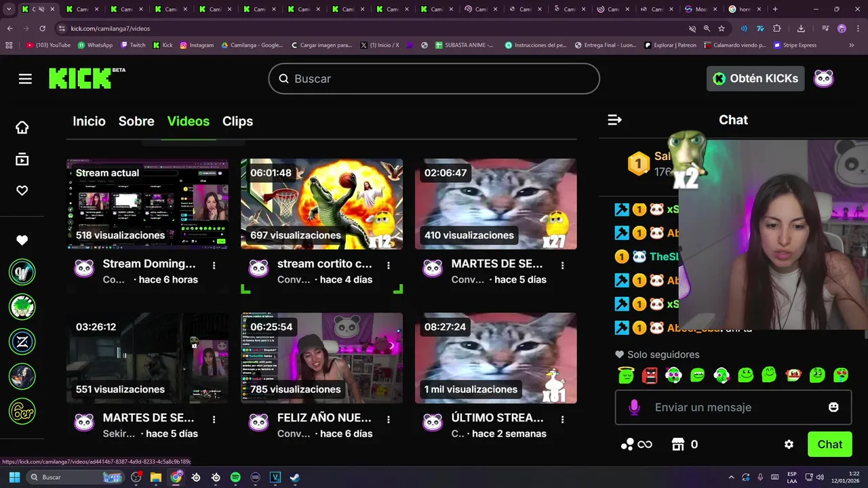
Task: Reload the page in Chrome
Action: [x=42, y=28]
